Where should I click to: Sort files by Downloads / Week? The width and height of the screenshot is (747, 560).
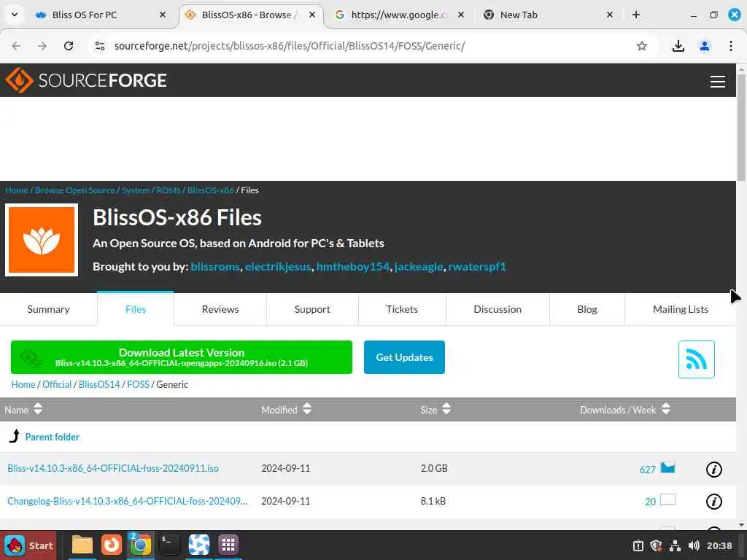(624, 410)
